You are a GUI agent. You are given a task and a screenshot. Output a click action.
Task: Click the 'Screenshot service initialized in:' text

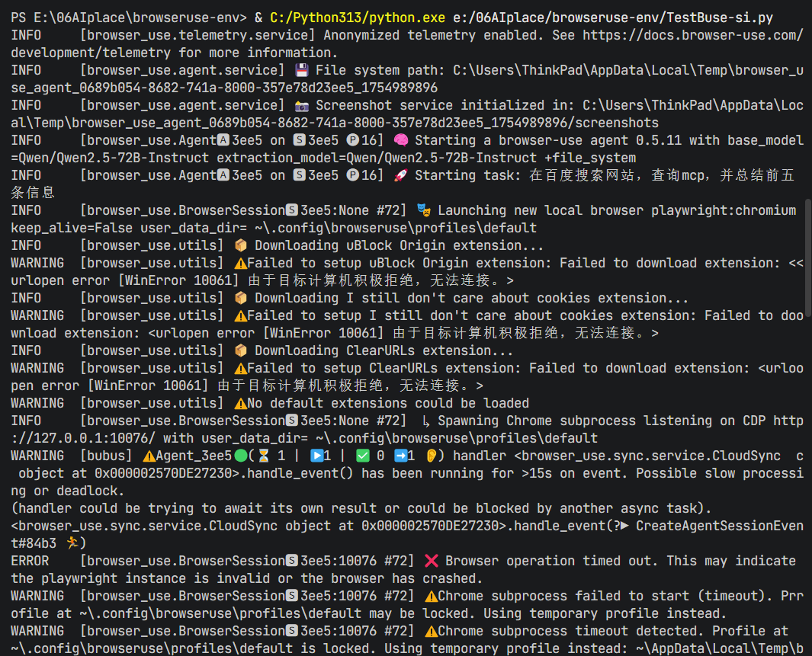(445, 106)
